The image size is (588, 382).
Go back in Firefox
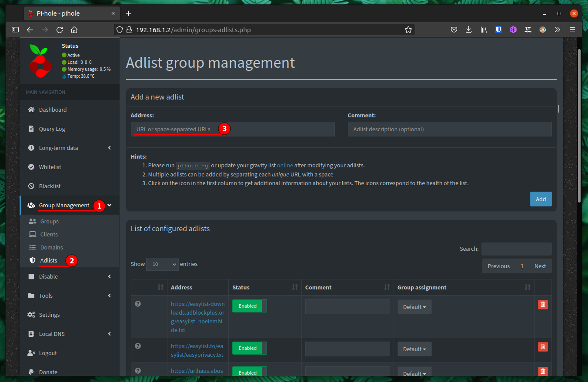coord(30,30)
